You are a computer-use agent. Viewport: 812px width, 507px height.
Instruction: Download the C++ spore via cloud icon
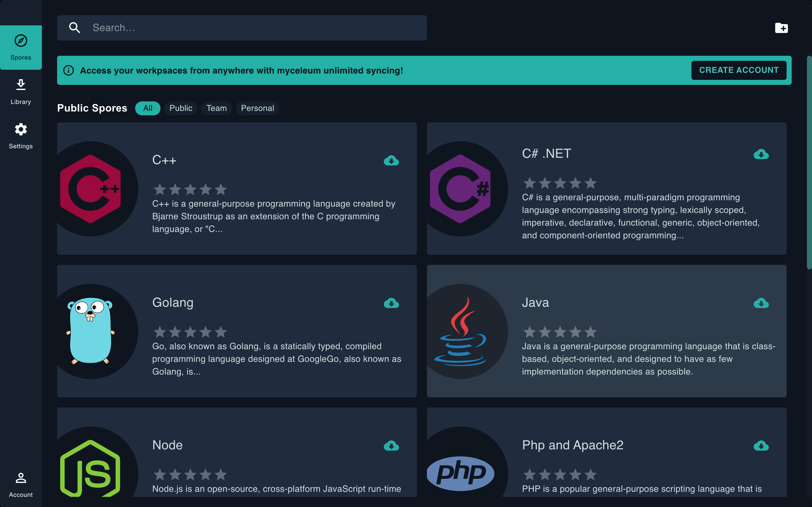point(391,161)
